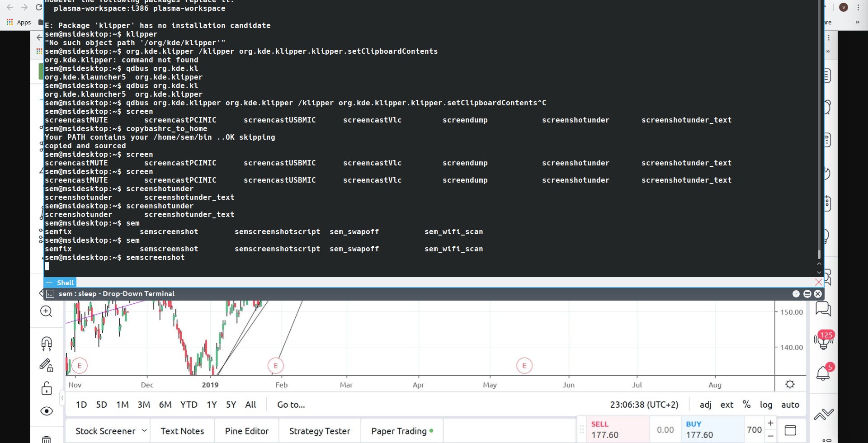Image resolution: width=868 pixels, height=443 pixels.
Task: Set chart range to 5Y
Action: click(x=231, y=405)
